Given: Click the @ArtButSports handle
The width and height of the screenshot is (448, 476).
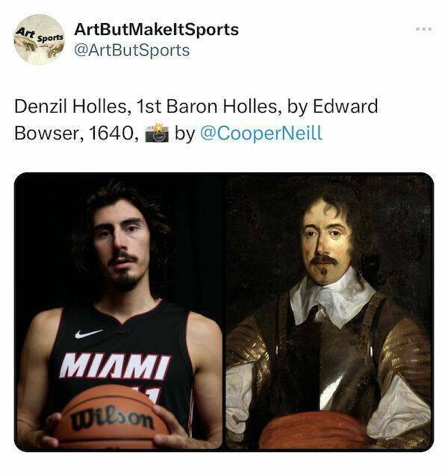Looking at the screenshot, I should coord(132,51).
